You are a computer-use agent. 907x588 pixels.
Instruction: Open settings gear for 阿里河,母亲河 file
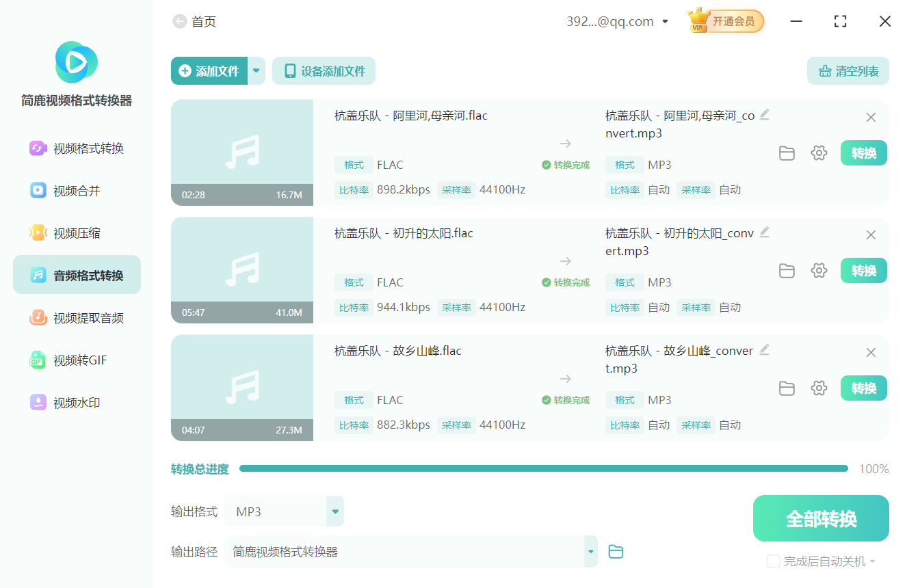click(819, 153)
